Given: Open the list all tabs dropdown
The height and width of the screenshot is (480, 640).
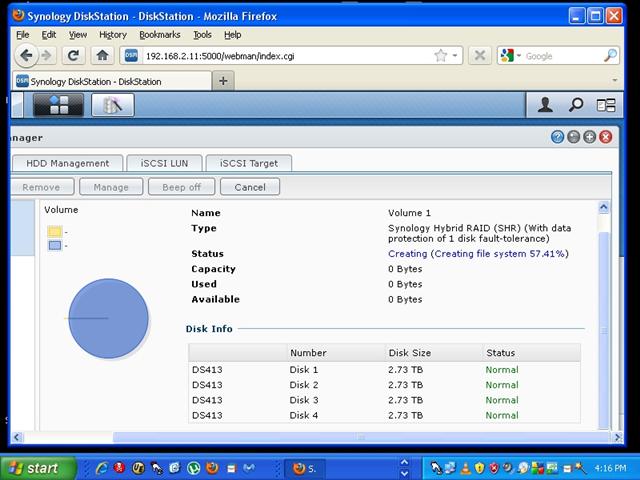Looking at the screenshot, I should click(615, 80).
